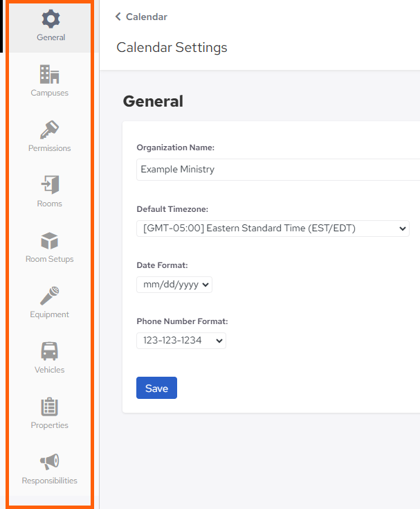Click the Phone Number Format label
The image size is (420, 509).
pyautogui.click(x=182, y=321)
